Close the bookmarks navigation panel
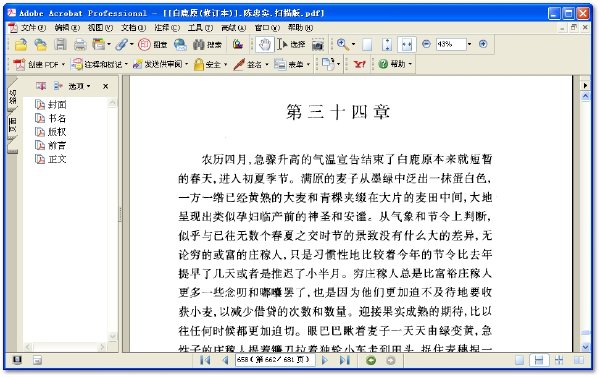600x377 pixels. pos(106,86)
